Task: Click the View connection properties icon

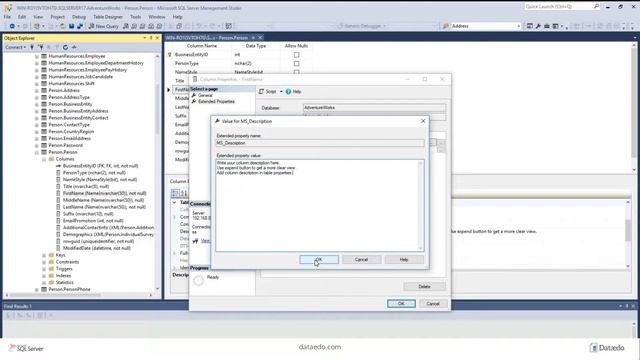Action: (196, 241)
